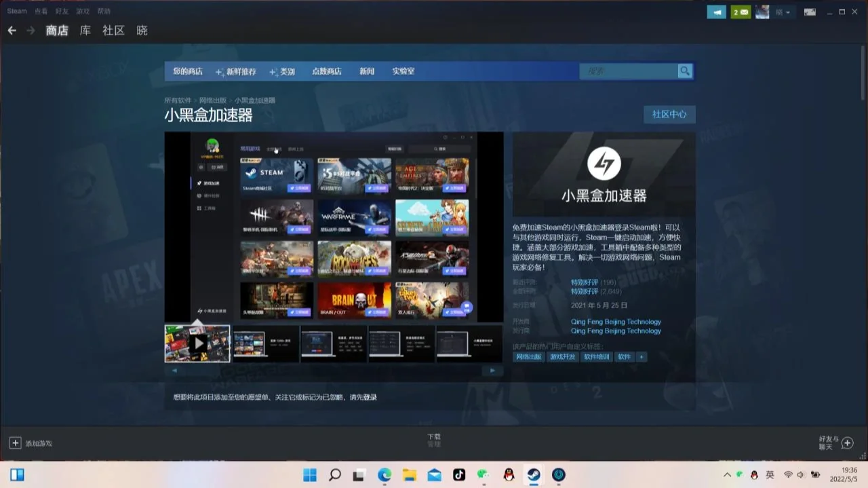Go forward with the right arrow
The image size is (868, 488).
31,31
